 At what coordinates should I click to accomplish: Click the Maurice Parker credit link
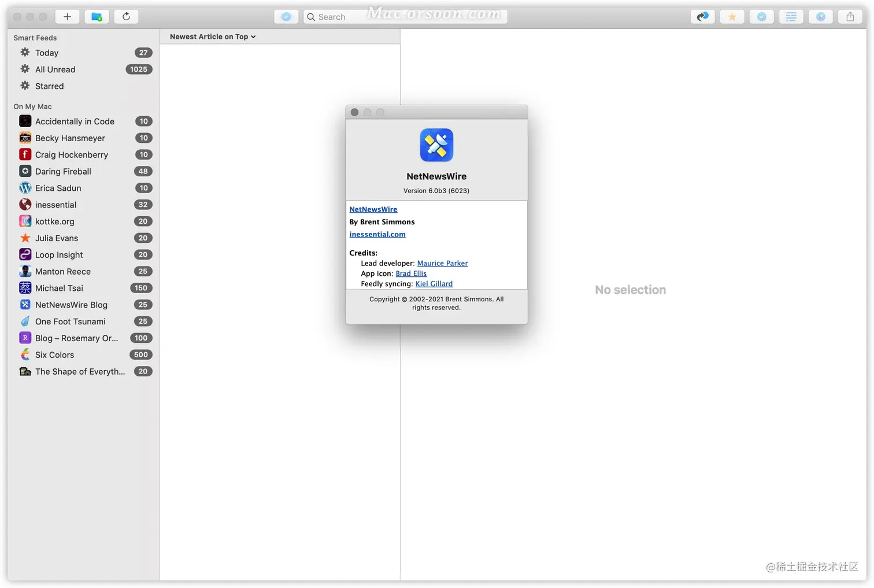pos(442,263)
